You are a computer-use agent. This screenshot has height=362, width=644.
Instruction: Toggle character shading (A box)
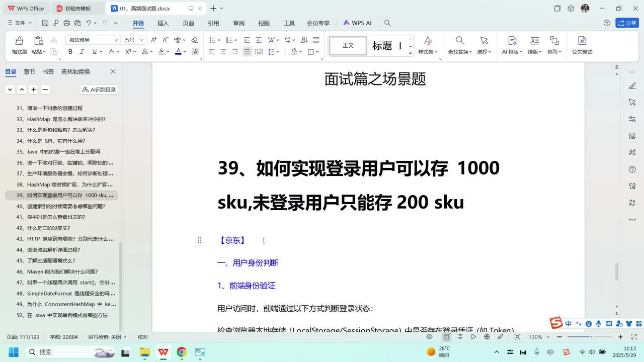[x=195, y=52]
